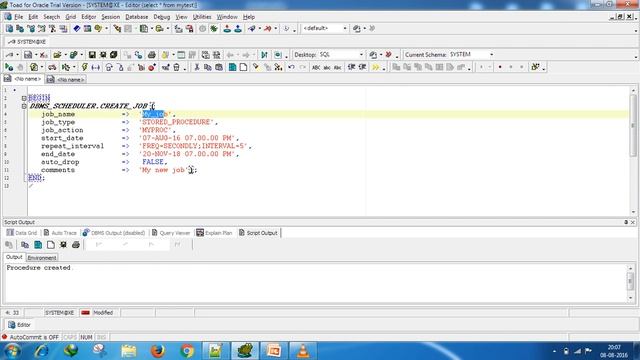This screenshot has height=360, width=640.
Task: Click the 'MYPROC' job_action value
Action: (x=156, y=130)
